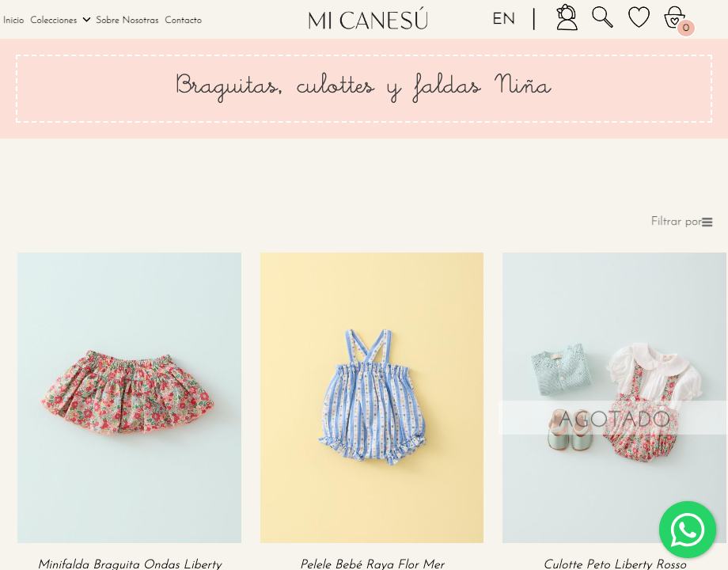This screenshot has height=570, width=728.
Task: Click the cart item count badge
Action: (686, 28)
